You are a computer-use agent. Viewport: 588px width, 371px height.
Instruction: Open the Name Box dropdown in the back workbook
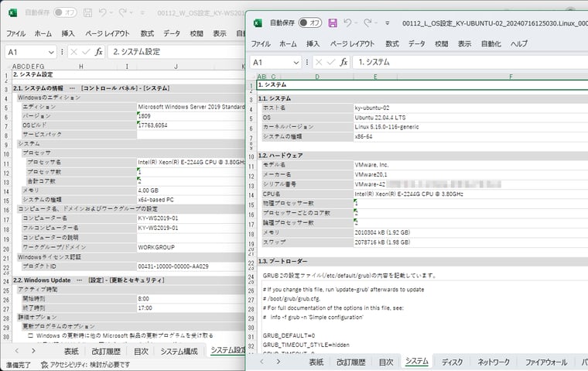(x=51, y=52)
